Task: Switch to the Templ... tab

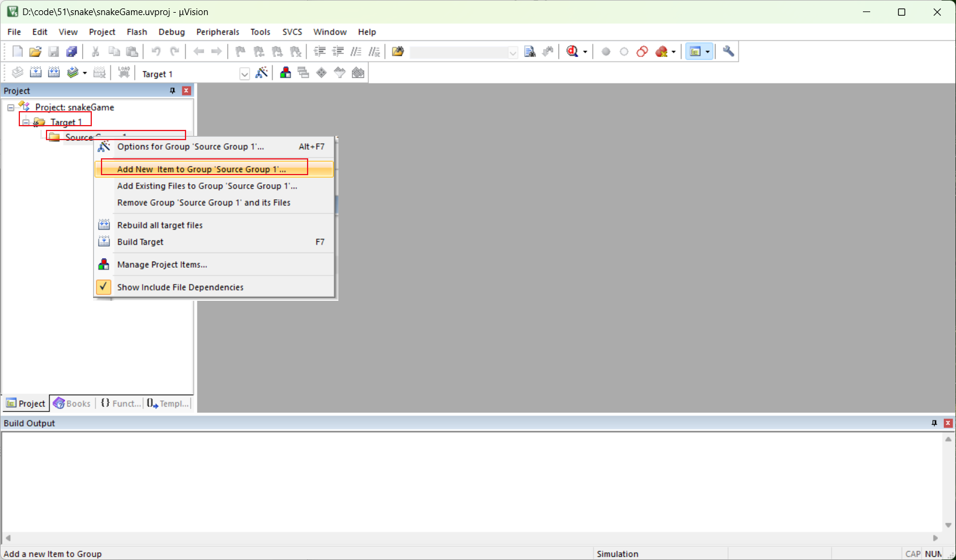Action: point(168,404)
